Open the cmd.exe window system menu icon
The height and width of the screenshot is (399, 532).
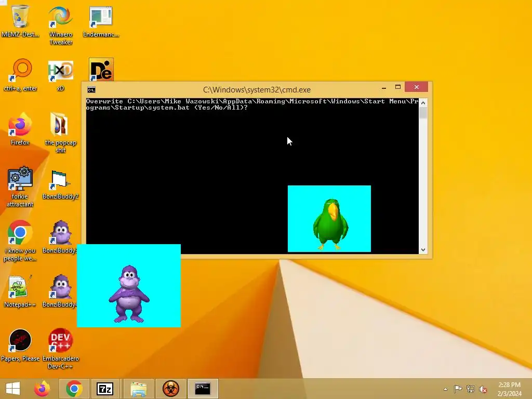click(91, 89)
